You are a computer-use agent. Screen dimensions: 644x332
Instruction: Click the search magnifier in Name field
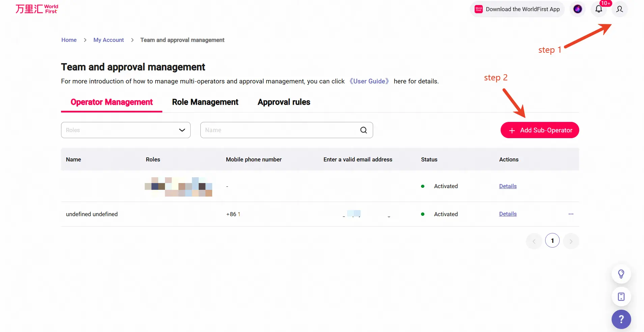pyautogui.click(x=364, y=130)
